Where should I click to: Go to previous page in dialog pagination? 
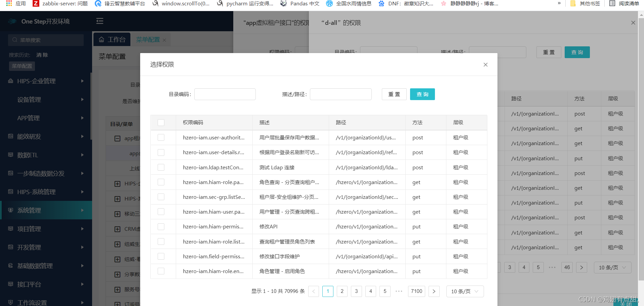coord(314,291)
